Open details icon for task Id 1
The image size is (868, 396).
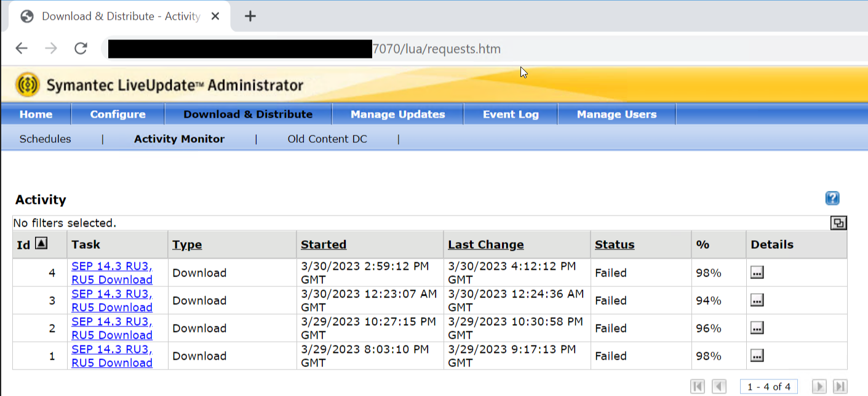757,356
